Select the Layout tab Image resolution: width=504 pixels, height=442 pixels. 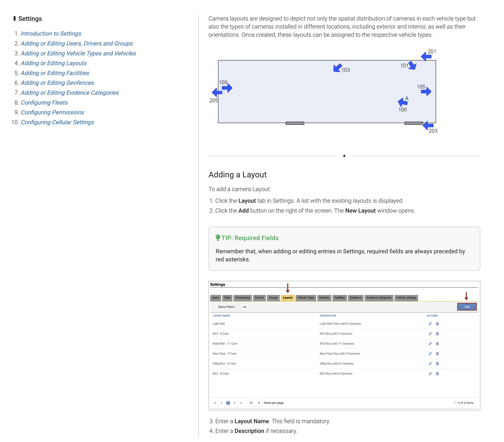tap(287, 298)
